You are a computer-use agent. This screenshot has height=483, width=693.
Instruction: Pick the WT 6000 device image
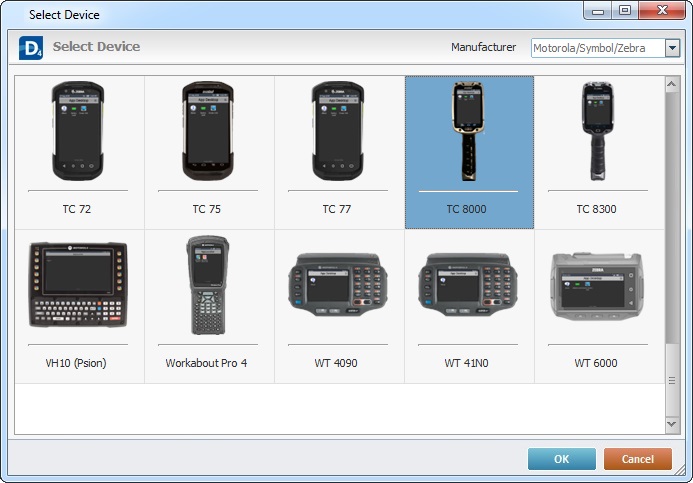tap(597, 285)
